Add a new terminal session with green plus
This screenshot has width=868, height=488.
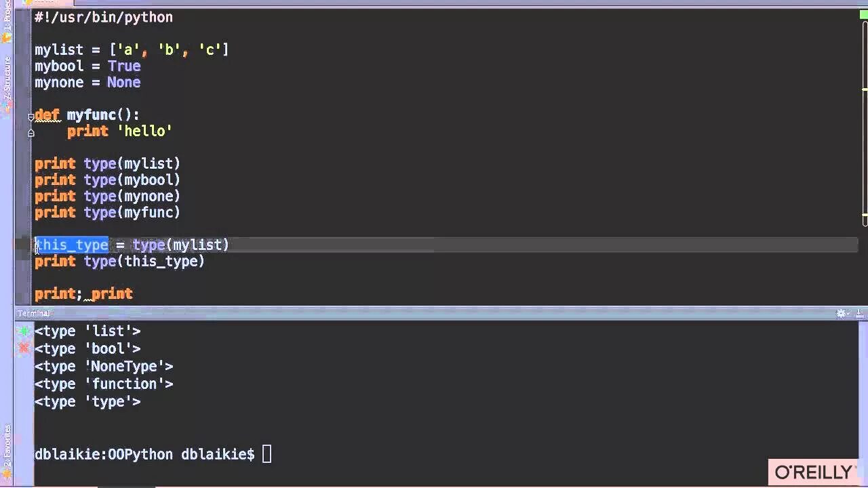tap(24, 331)
